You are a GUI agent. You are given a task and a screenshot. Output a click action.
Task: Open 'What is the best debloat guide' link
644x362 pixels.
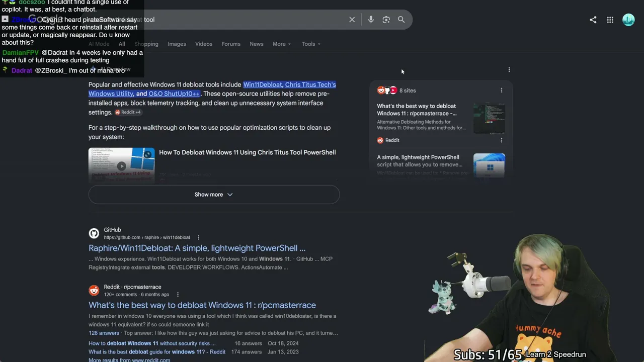point(157,352)
